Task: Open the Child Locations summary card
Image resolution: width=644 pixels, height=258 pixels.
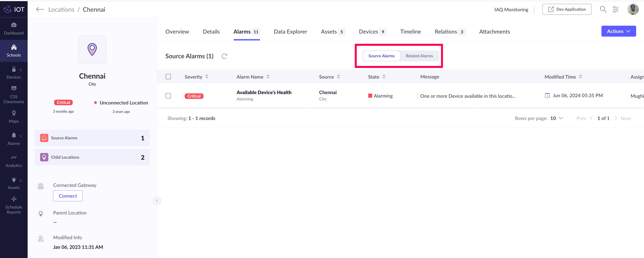Action: [x=92, y=157]
